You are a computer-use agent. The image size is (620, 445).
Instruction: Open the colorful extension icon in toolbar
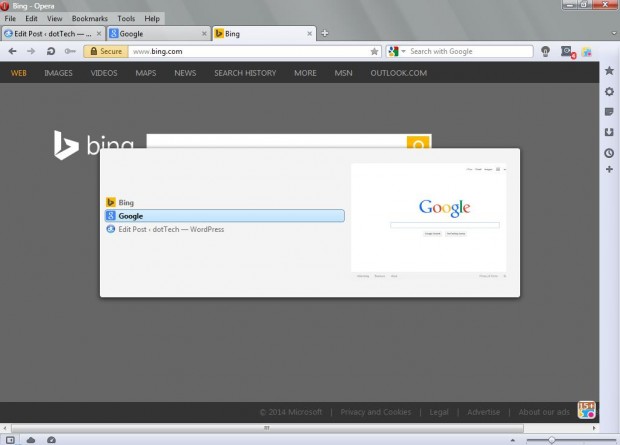pos(586,52)
